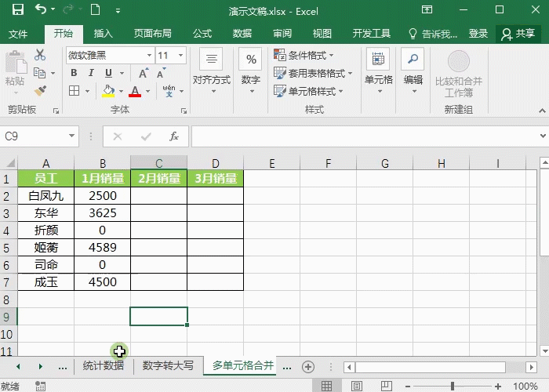Image resolution: width=549 pixels, height=392 pixels.
Task: Open the 数字 number format menu
Action: tap(251, 72)
